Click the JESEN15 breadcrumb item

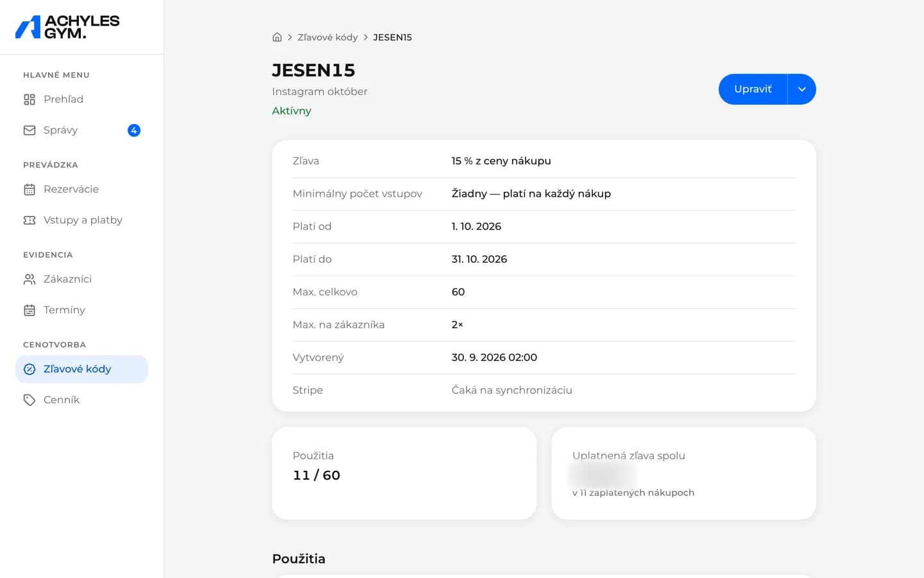pos(392,37)
